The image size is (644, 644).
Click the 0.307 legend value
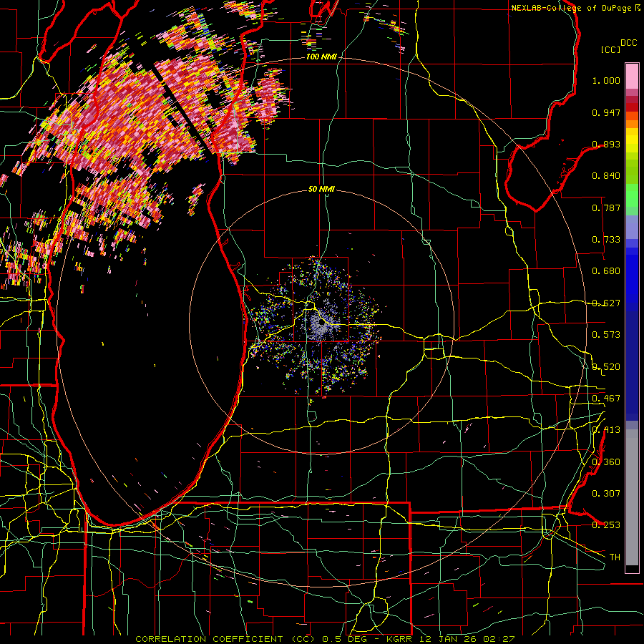606,494
